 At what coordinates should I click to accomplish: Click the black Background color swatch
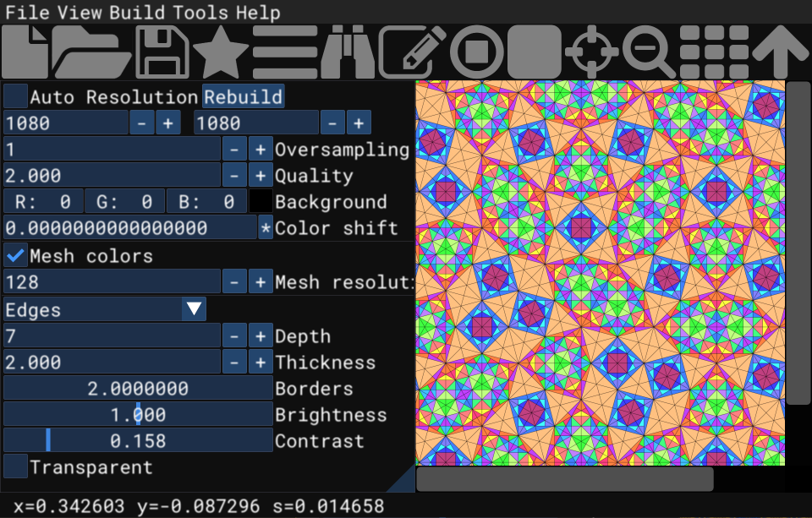[260, 201]
